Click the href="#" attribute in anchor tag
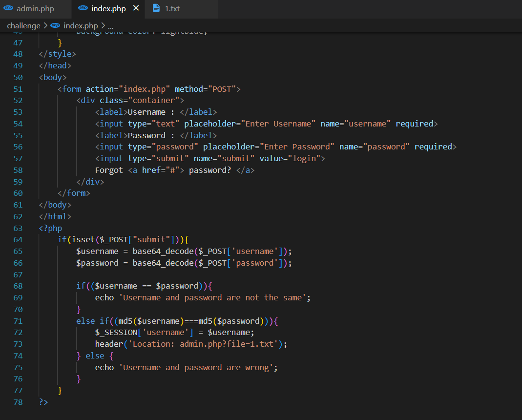The image size is (522, 420). [x=161, y=170]
